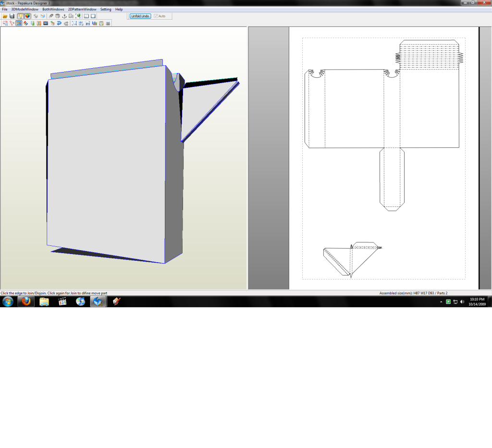Click the blue image insert tool icon
Viewport: 492px width, 448px height.
pos(46,23)
